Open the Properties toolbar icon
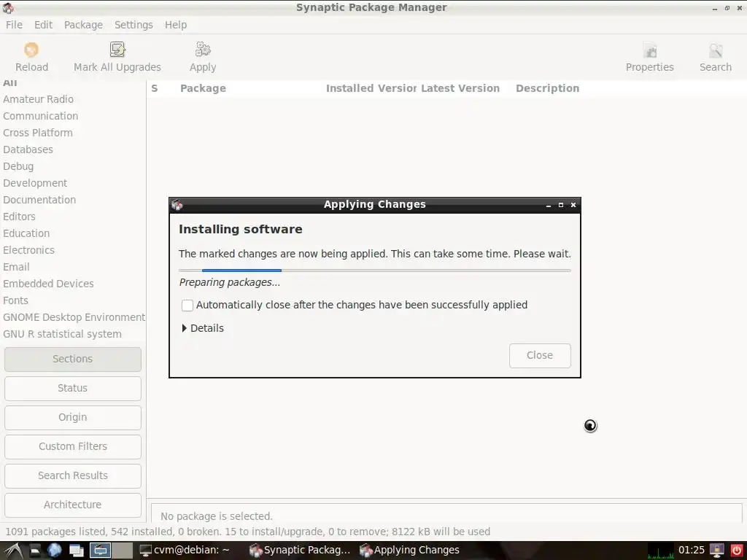747x560 pixels. pyautogui.click(x=650, y=50)
